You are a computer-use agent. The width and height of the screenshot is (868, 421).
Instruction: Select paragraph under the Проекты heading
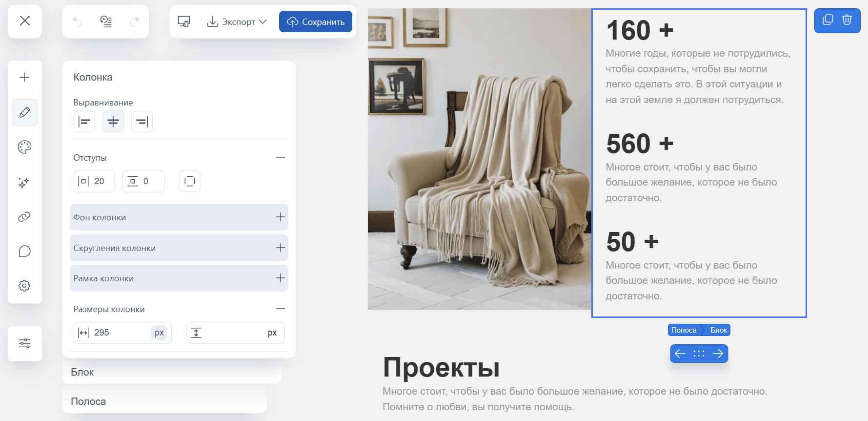(575, 399)
